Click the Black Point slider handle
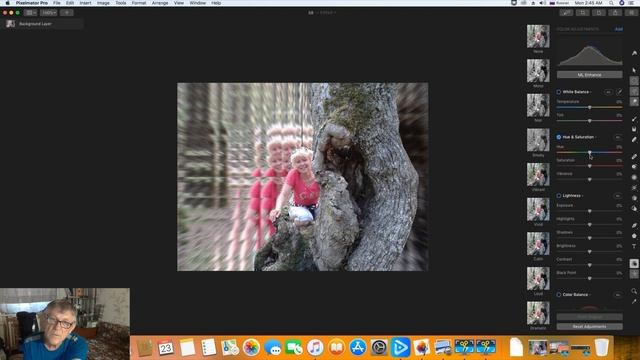This screenshot has height=360, width=640. click(x=589, y=278)
